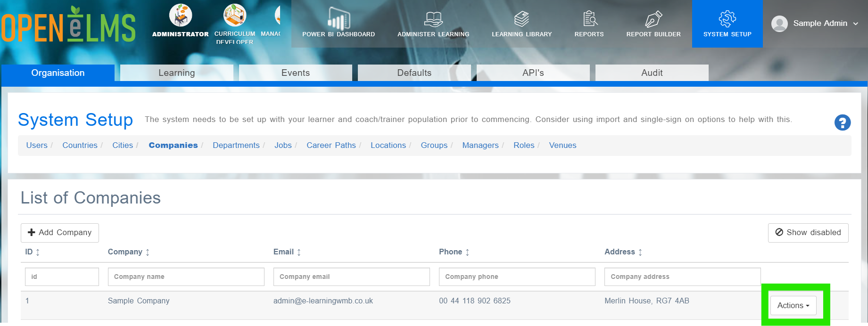Viewport: 868px width, 326px height.
Task: Focus the Company name filter field
Action: pyautogui.click(x=186, y=277)
